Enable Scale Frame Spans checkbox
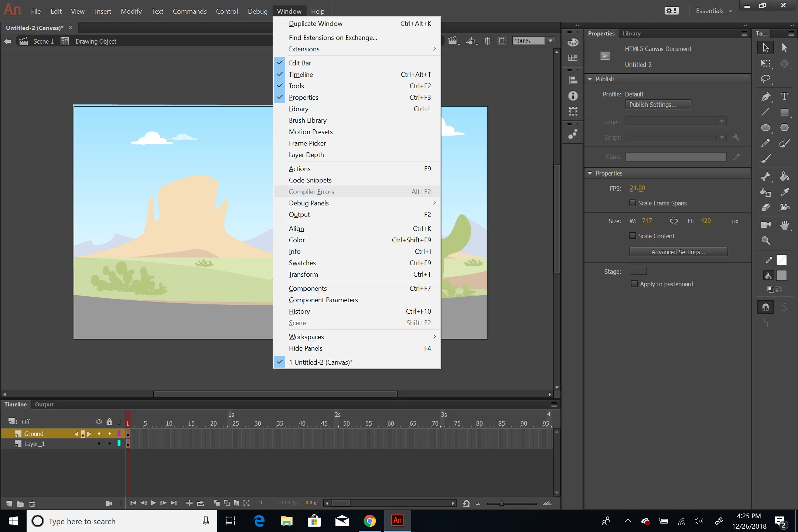The image size is (798, 532). tap(632, 203)
